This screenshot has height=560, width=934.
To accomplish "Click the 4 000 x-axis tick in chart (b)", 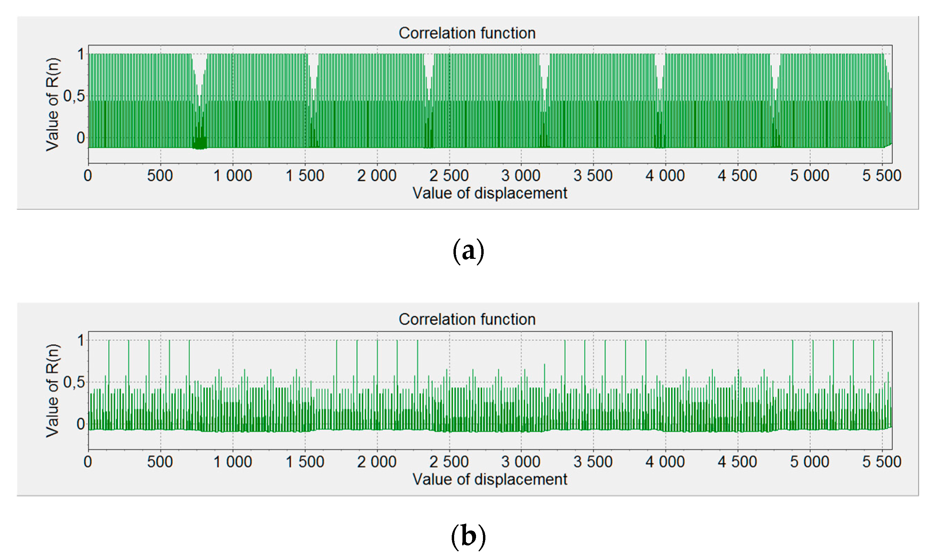I will point(665,462).
